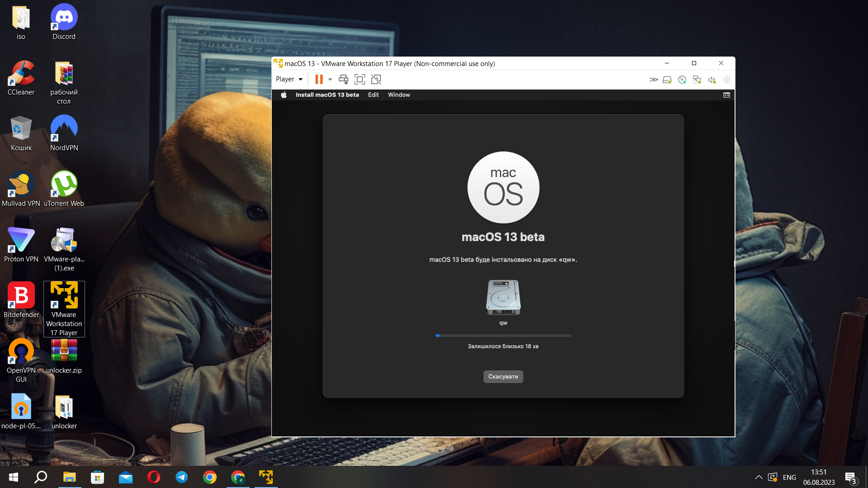Select the OpenVPN GUI desktop shortcut
868x488 pixels.
21,361
